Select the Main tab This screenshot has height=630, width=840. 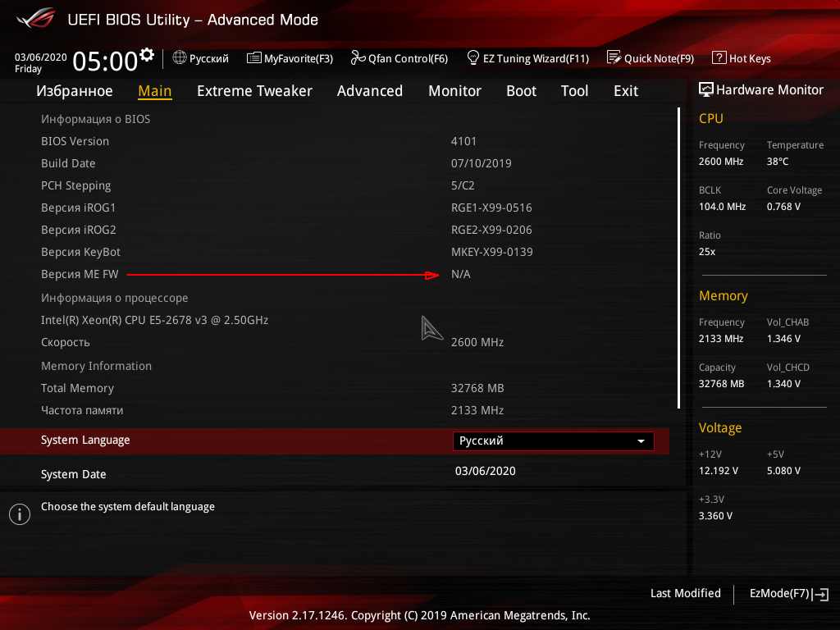155,91
